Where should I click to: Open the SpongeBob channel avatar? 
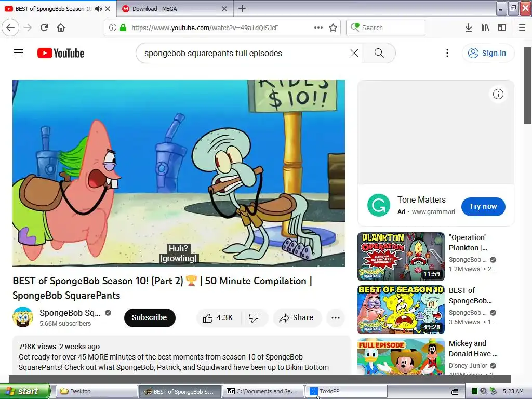pos(23,317)
